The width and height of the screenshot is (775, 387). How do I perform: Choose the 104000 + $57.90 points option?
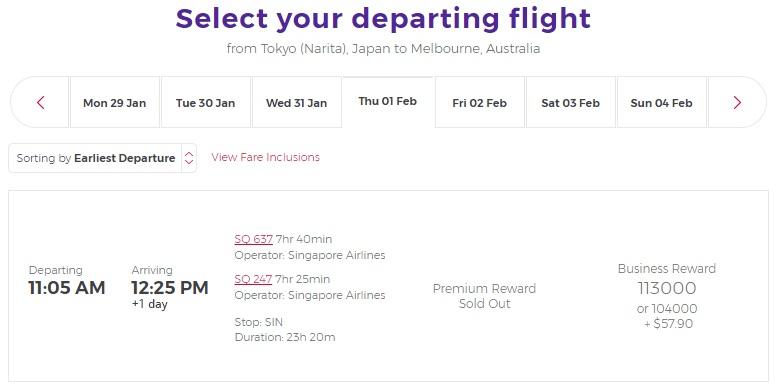667,316
